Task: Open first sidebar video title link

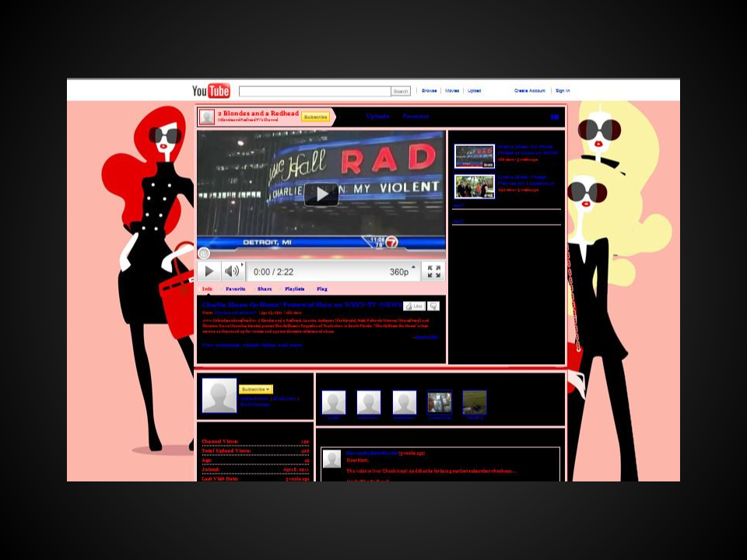Action: click(x=528, y=150)
